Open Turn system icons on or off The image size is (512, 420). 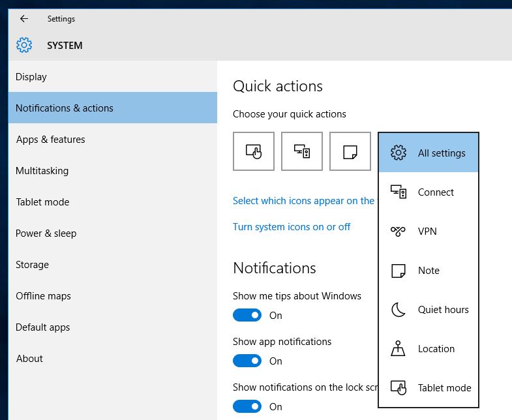tap(292, 227)
